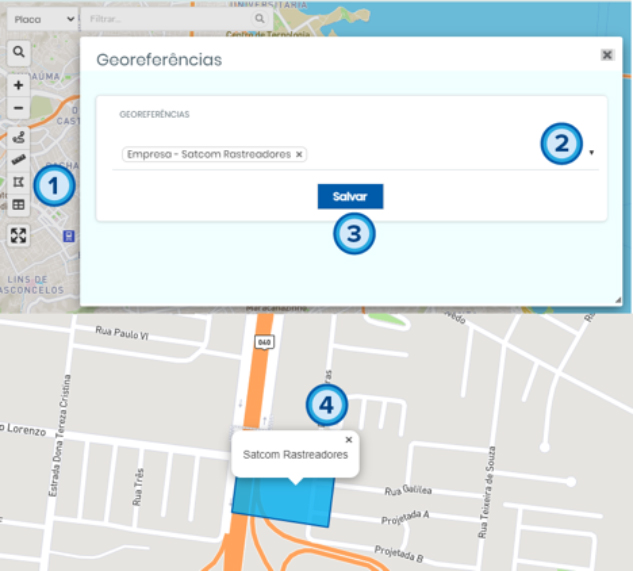Viewport: 633px width, 571px height.
Task: Toggle fullscreen map view
Action: click(x=18, y=235)
